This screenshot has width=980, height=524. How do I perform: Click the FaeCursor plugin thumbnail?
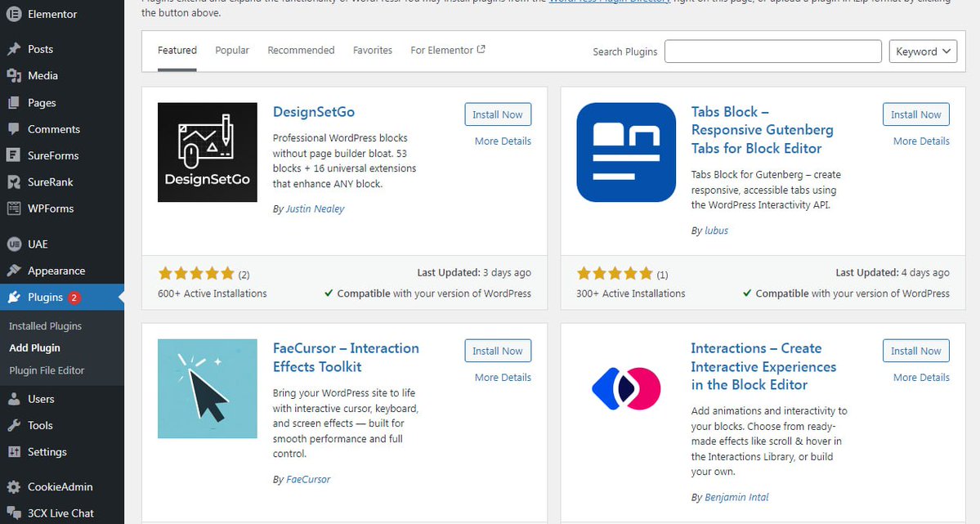pyautogui.click(x=208, y=388)
